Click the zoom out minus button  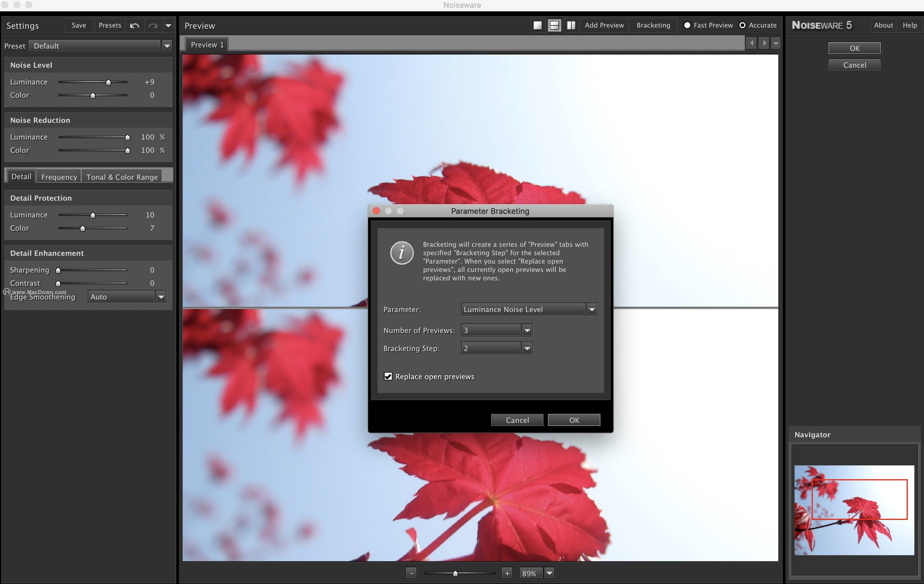pyautogui.click(x=411, y=573)
